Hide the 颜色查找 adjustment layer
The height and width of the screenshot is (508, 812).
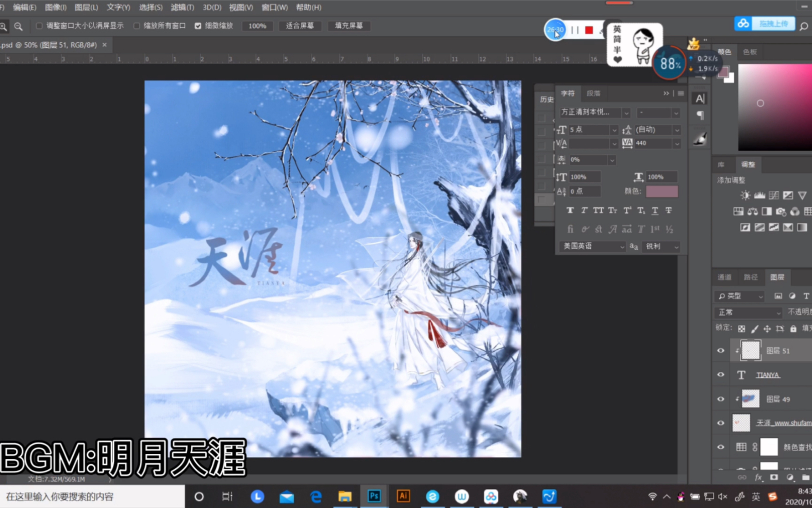pyautogui.click(x=721, y=447)
